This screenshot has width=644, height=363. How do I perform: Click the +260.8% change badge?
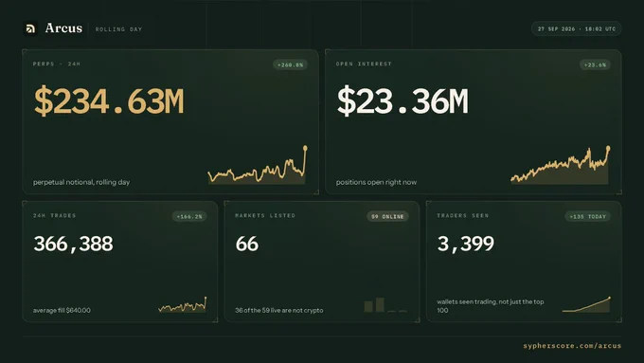(290, 64)
